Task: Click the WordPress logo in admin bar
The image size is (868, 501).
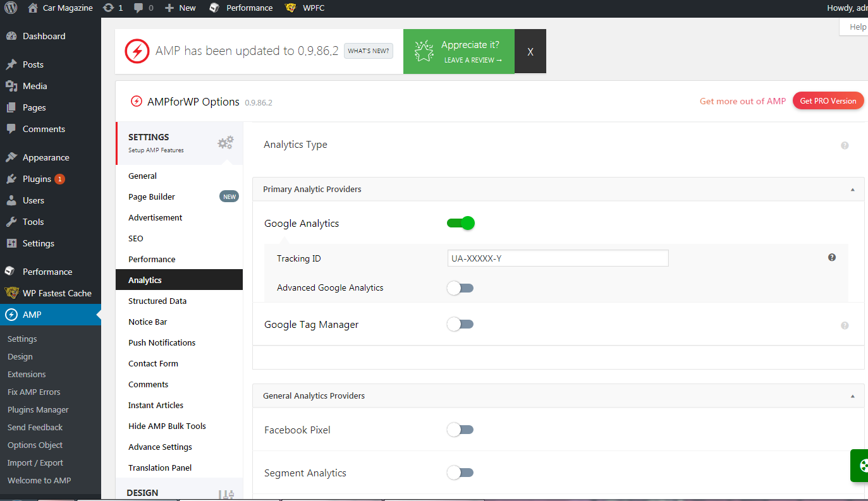Action: coord(11,8)
